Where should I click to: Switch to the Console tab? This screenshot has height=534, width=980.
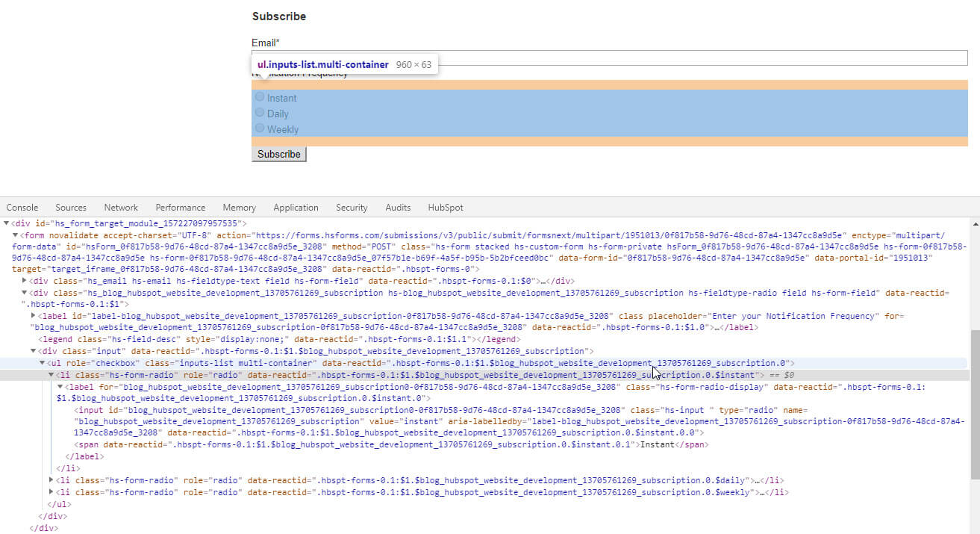coord(22,207)
